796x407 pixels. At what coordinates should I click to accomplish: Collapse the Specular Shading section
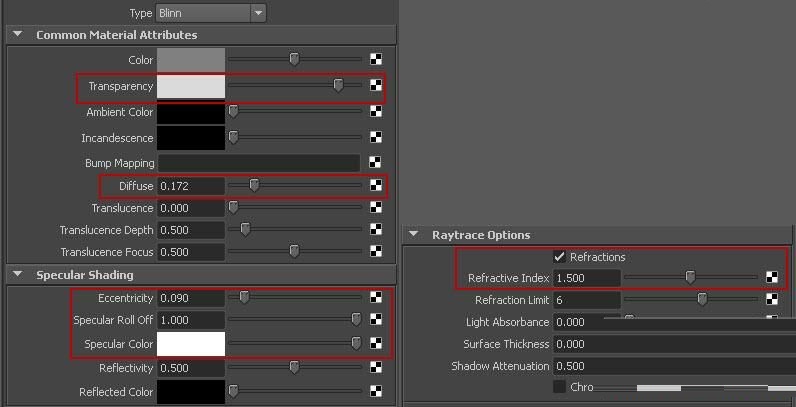18,274
